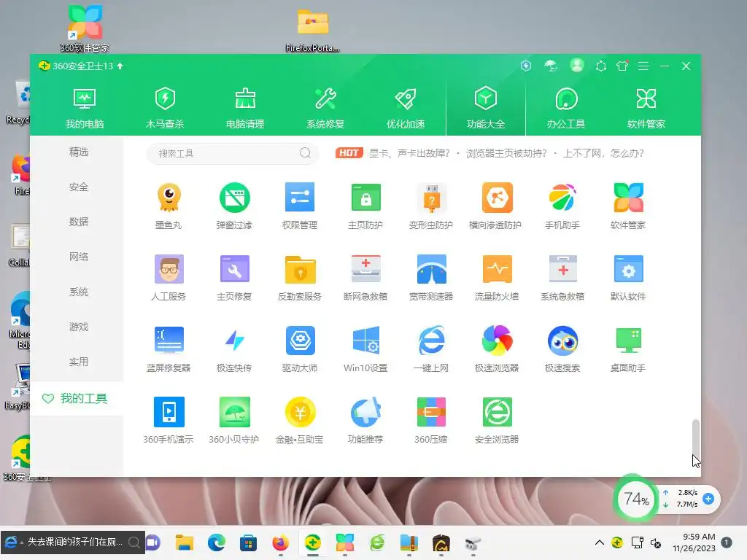The image size is (747, 560).
Task: Open 横向渗透防护 tool
Action: pyautogui.click(x=496, y=206)
